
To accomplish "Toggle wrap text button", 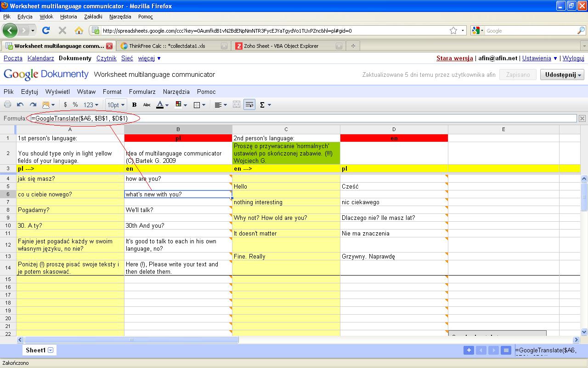I will tap(249, 105).
